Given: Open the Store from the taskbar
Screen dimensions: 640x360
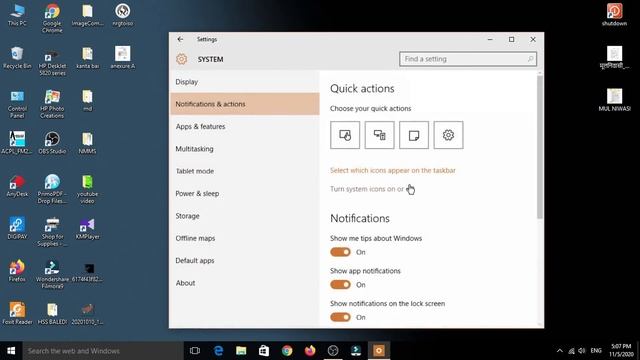Looking at the screenshot, I should [x=264, y=351].
